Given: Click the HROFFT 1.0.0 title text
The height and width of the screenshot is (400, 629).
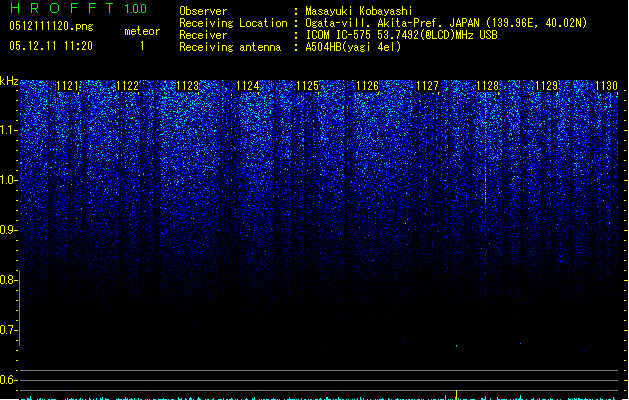Looking at the screenshot, I should [x=79, y=8].
